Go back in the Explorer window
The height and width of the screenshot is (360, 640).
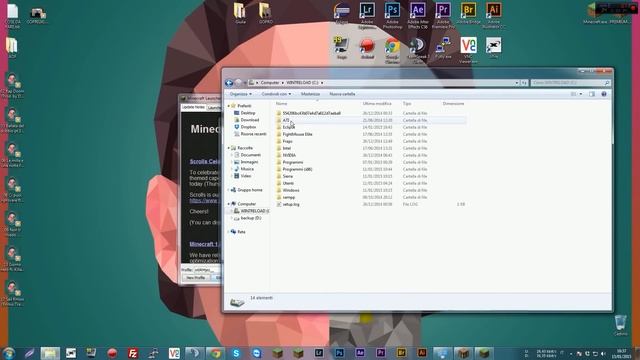point(229,83)
